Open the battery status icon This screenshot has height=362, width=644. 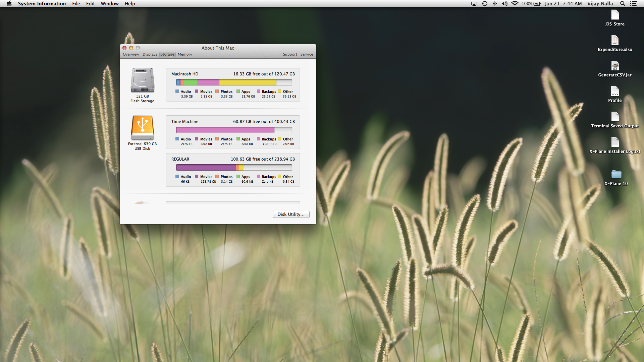point(537,4)
